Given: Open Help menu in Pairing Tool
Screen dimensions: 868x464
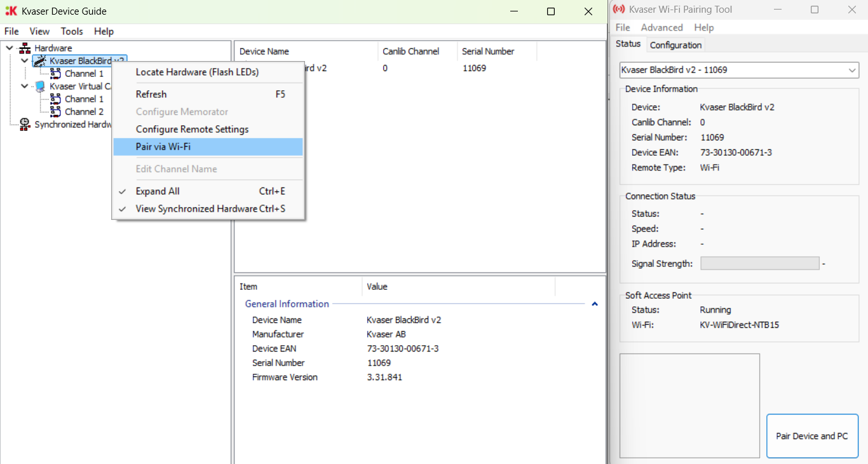Looking at the screenshot, I should click(x=704, y=27).
